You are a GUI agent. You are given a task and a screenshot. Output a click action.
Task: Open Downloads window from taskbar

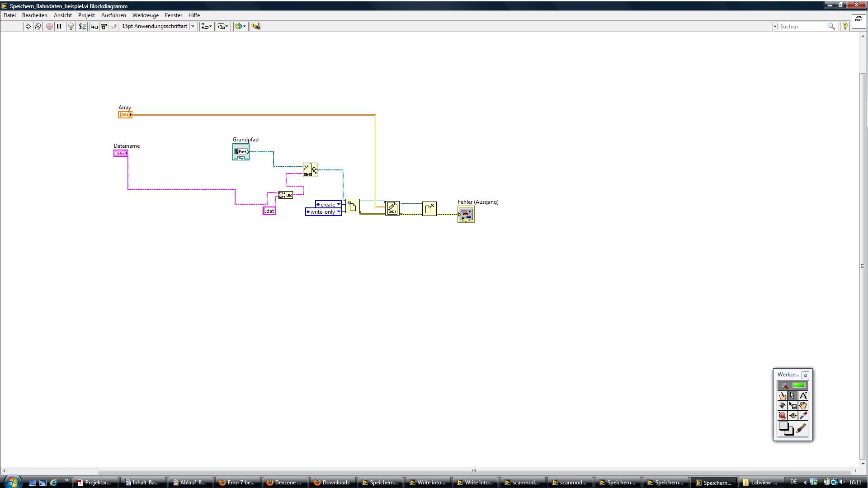(x=332, y=482)
